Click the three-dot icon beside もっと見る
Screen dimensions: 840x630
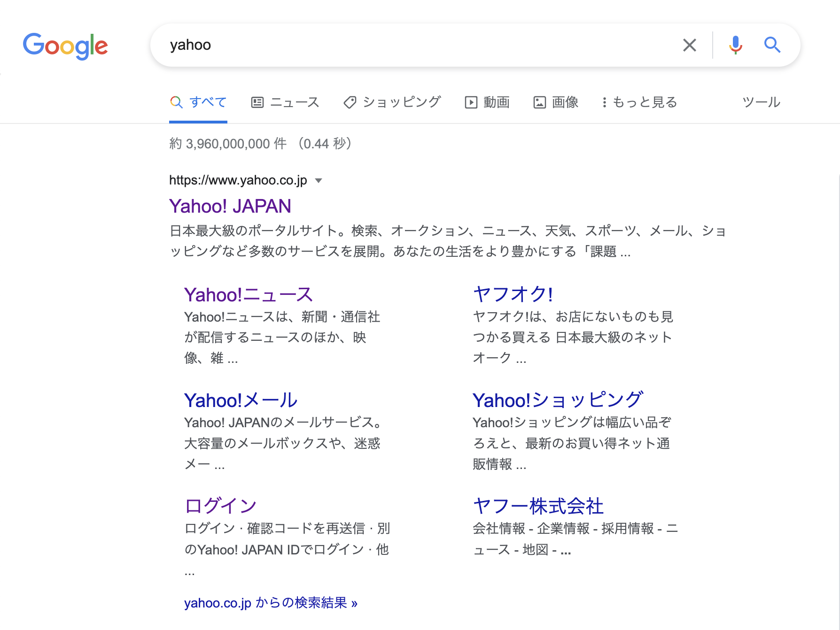tap(604, 102)
